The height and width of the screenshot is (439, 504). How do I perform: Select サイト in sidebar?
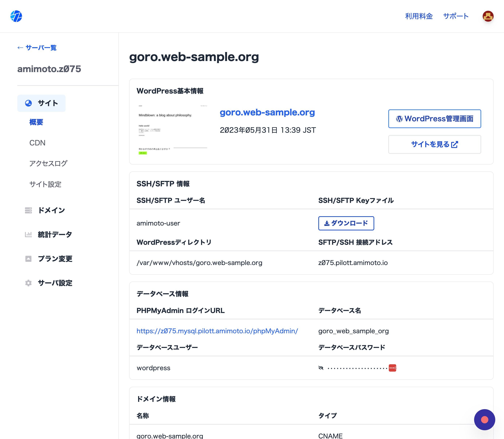click(x=41, y=103)
